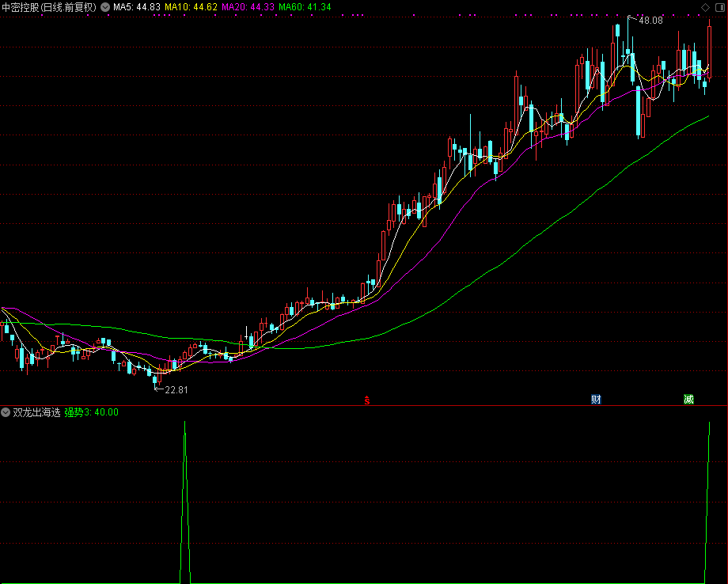728x584 pixels.
Task: Expand the 双龙出海选 indicator dropdown arrow
Action: click(x=6, y=412)
